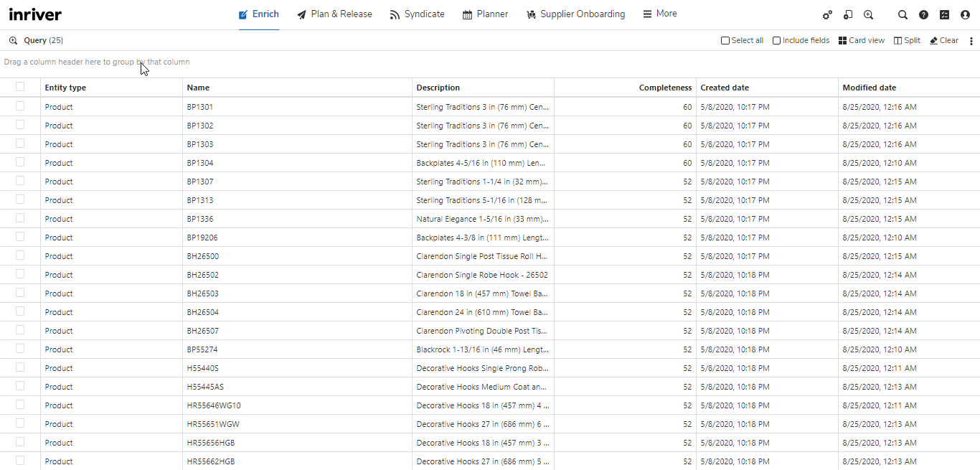Viewport: 980px width, 470px height.
Task: Click the BH26503 name cell
Action: pyautogui.click(x=297, y=293)
